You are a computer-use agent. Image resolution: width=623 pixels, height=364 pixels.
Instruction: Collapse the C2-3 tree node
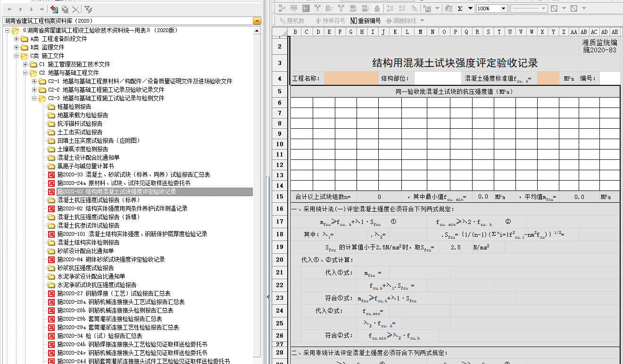[34, 99]
